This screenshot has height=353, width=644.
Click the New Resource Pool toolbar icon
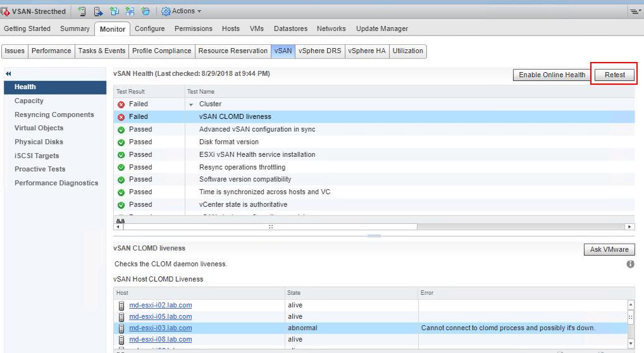[146, 11]
